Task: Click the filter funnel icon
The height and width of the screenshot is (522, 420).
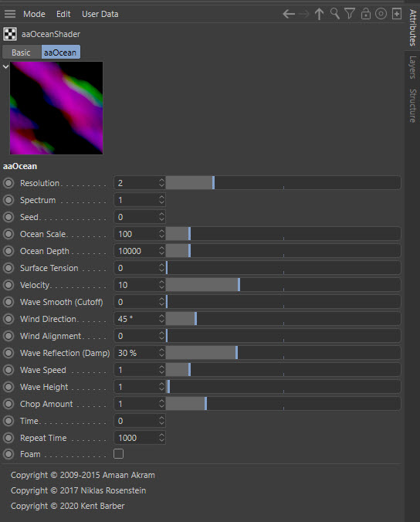Action: (350, 14)
